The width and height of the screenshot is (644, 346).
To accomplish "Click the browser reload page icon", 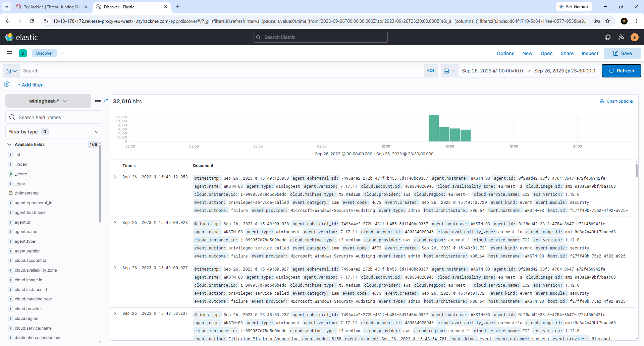I will pos(32,21).
